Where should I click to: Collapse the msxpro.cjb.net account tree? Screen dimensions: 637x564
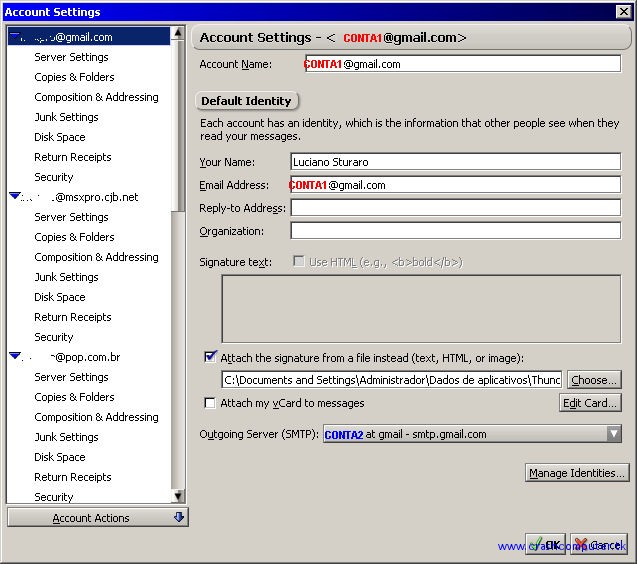(x=14, y=196)
